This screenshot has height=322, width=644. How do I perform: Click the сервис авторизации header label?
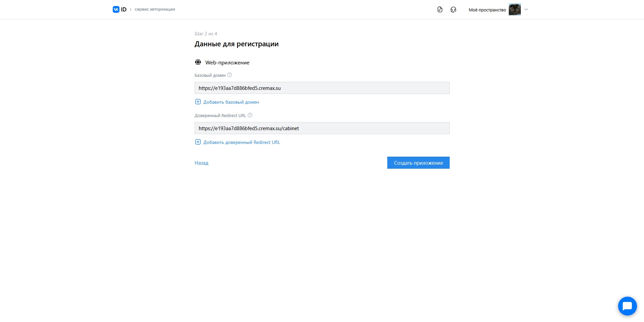pyautogui.click(x=155, y=9)
